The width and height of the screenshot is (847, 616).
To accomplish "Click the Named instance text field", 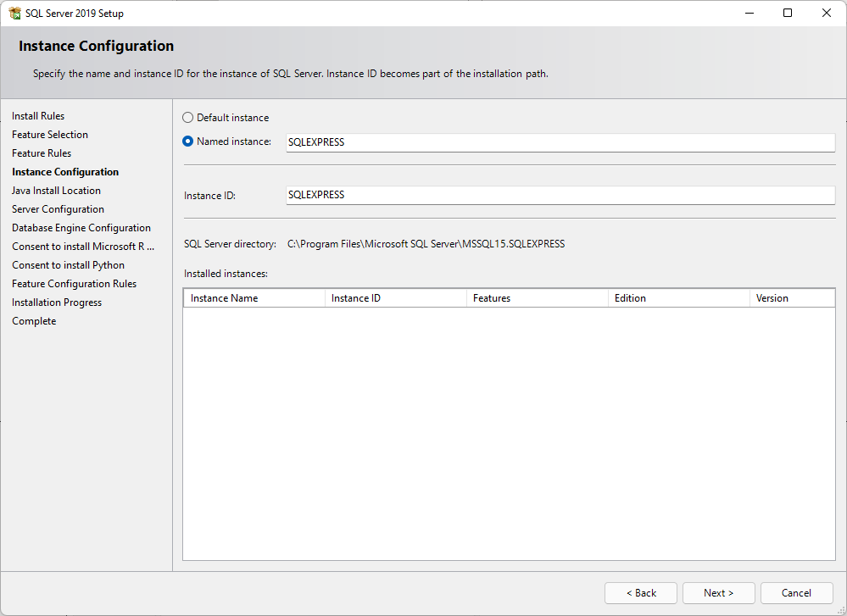I will [560, 142].
